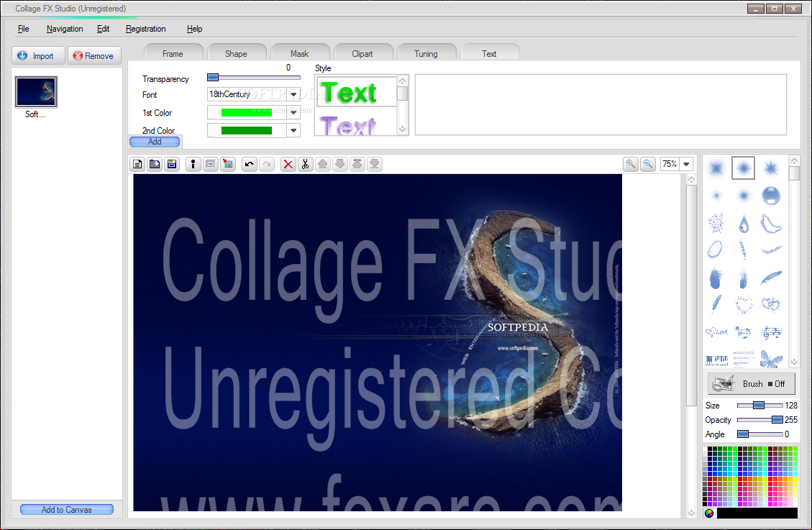Select the double hearts brush
The image size is (812, 530).
click(770, 304)
